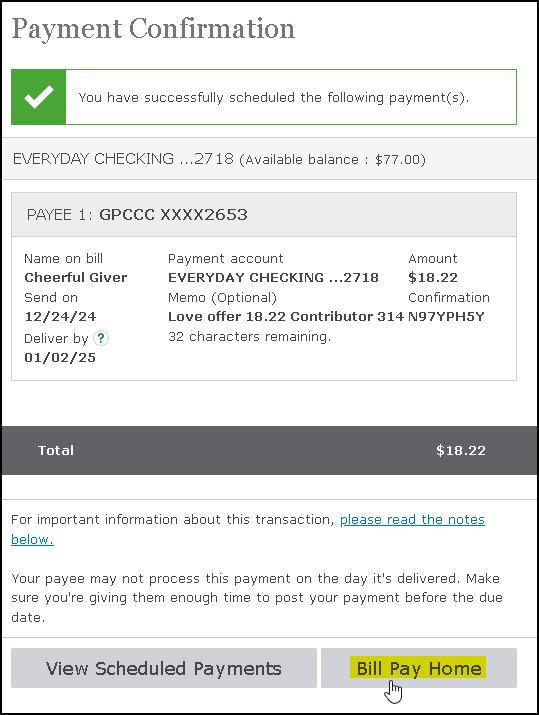Follow the 'please read the notes below' link
This screenshot has width=539, height=715.
248,529
